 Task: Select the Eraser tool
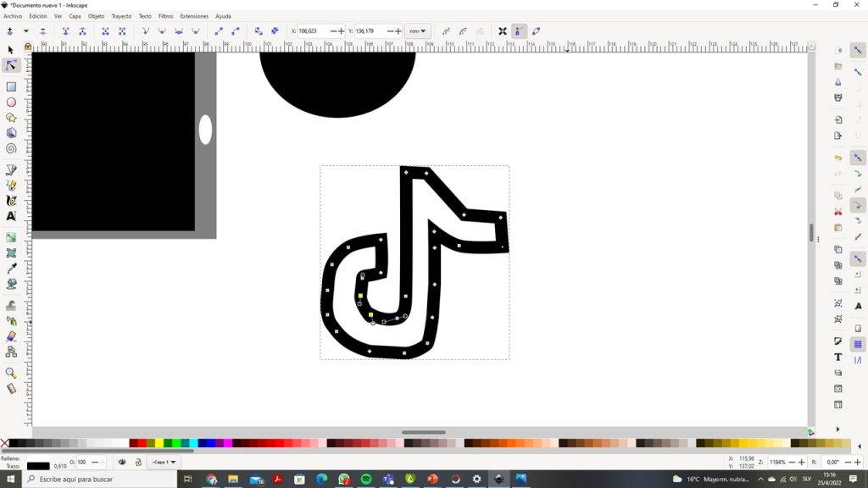click(x=11, y=336)
